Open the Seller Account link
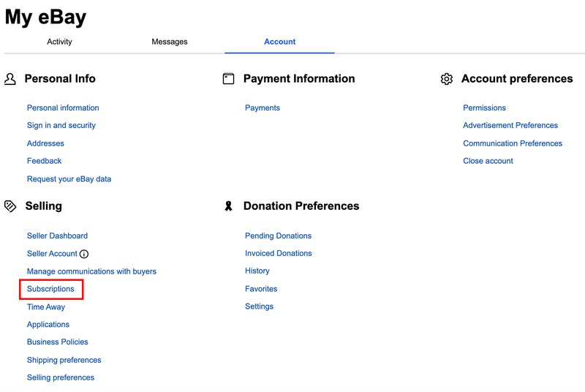The image size is (585, 392). click(x=52, y=254)
